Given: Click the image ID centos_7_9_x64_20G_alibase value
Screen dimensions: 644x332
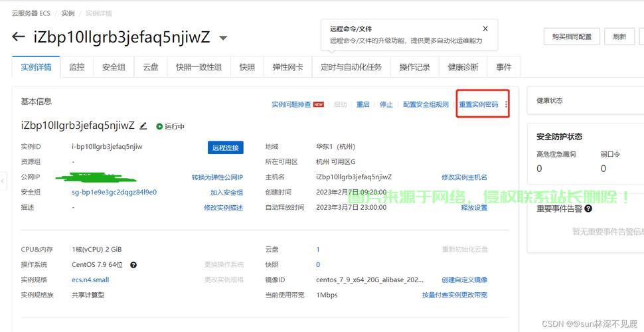Looking at the screenshot, I should (x=370, y=280).
